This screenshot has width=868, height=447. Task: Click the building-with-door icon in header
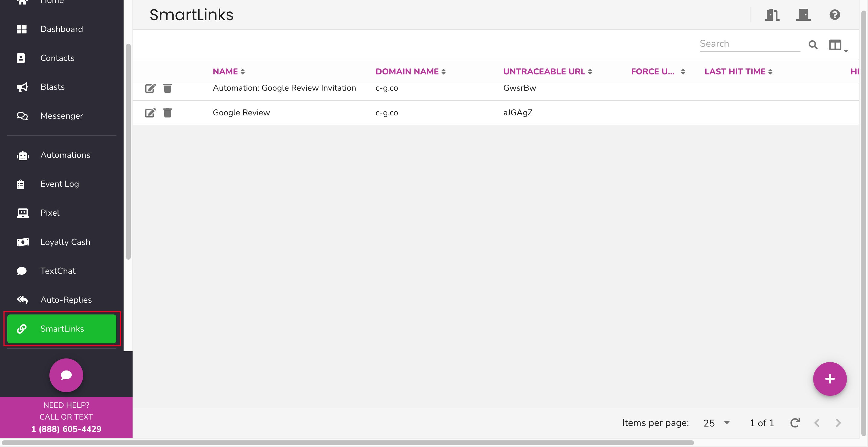tap(772, 15)
